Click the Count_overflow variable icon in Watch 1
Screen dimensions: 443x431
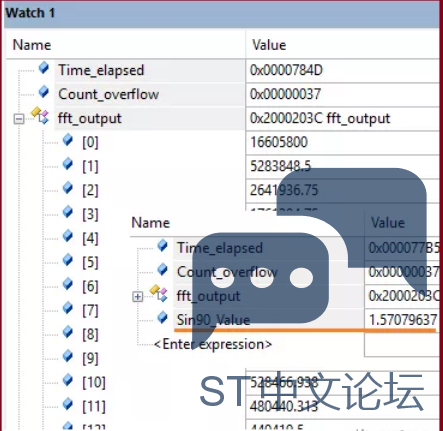[x=44, y=92]
